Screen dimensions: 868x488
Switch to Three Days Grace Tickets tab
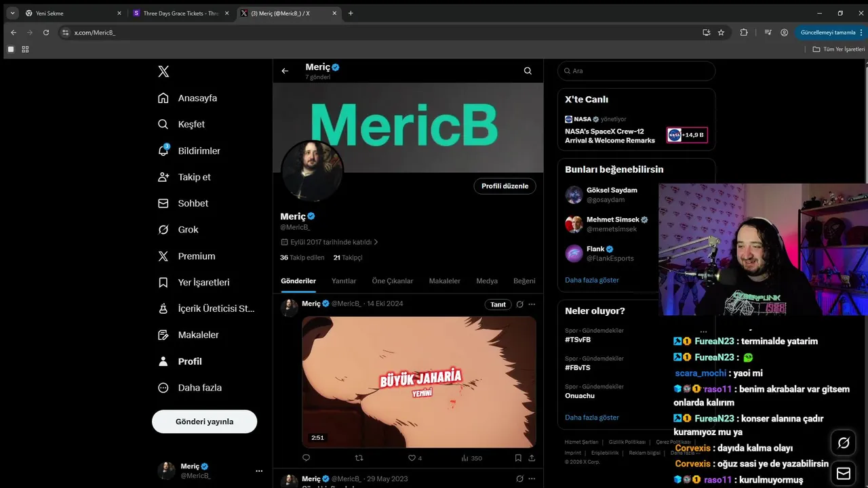pos(180,13)
